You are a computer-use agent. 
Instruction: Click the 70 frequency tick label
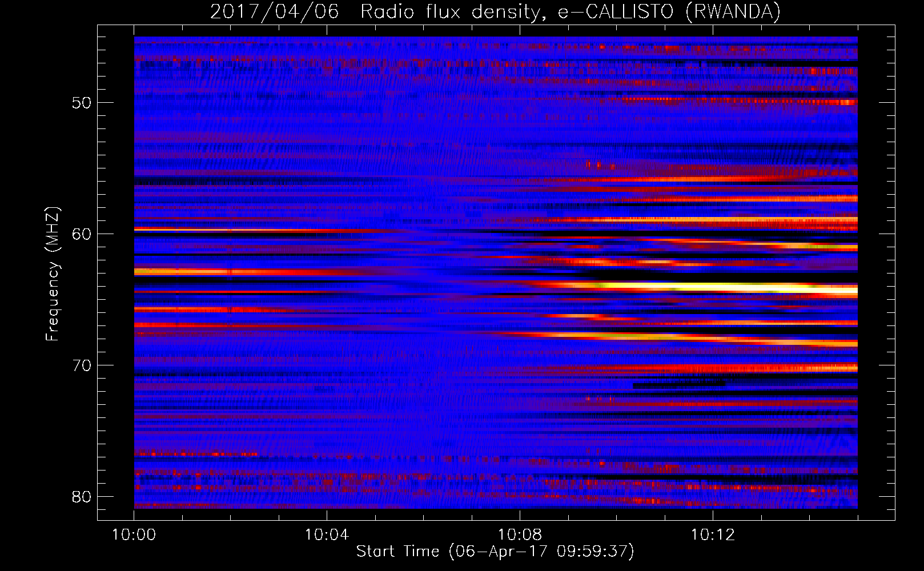pos(82,365)
